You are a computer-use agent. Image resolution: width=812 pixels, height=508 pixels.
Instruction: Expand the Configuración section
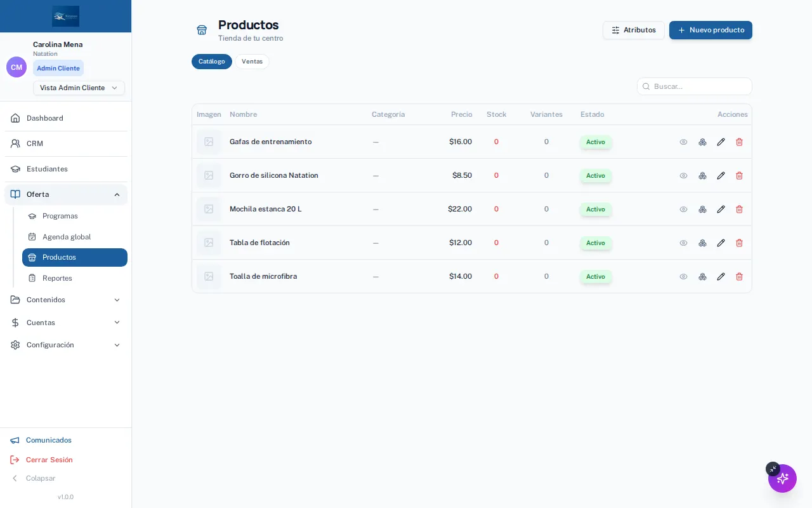pyautogui.click(x=66, y=345)
